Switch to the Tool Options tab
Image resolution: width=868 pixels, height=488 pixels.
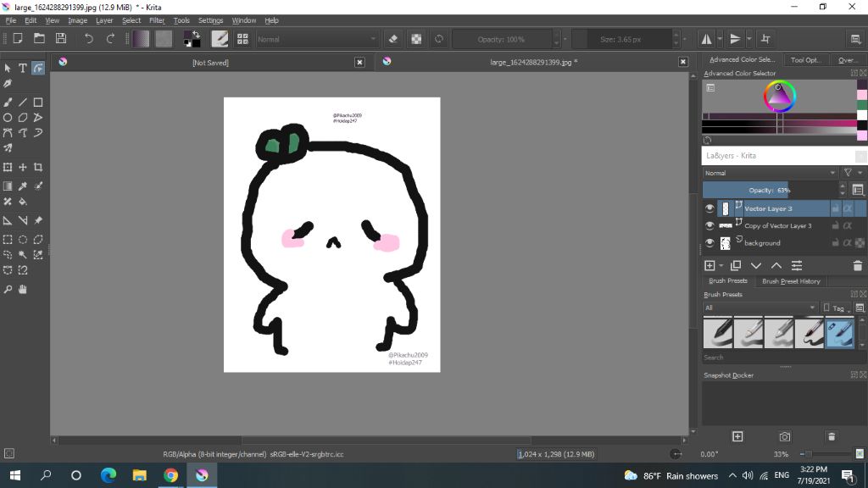(805, 60)
